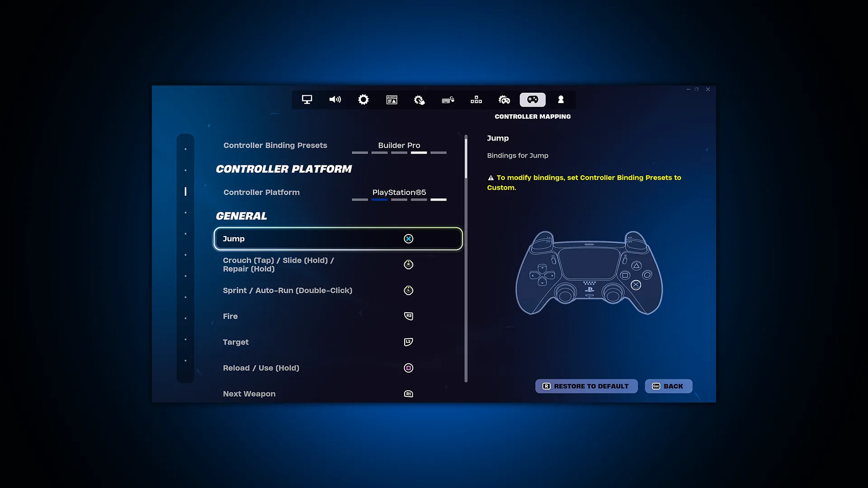Open the Controller Mapping panel icon
The image size is (868, 488).
pyautogui.click(x=533, y=99)
